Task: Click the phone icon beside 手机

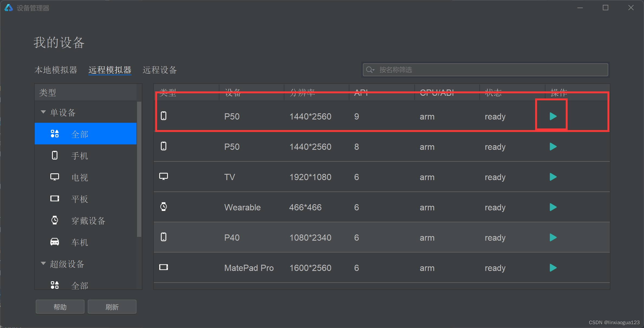Action: pos(55,155)
